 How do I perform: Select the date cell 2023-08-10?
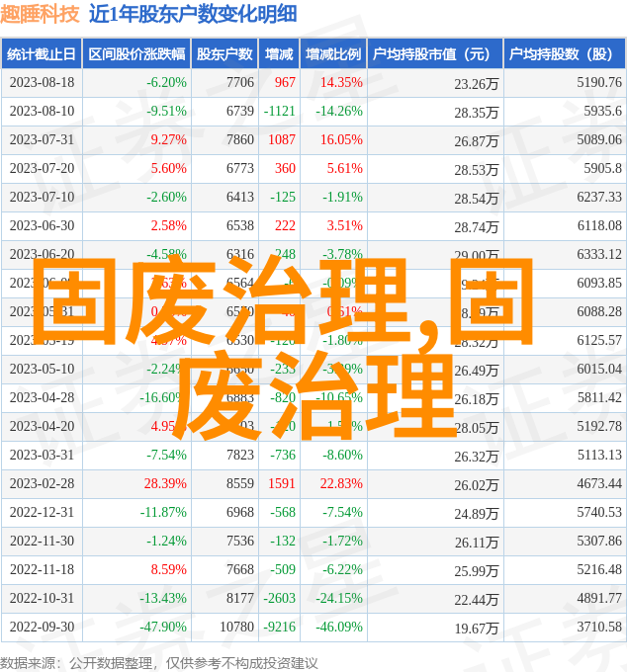(x=42, y=111)
